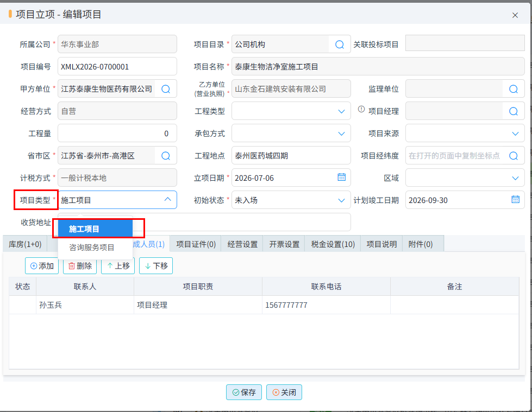This screenshot has width=532, height=412.
Task: Choose 咨询服务项目 from the dropdown list
Action: coord(95,248)
